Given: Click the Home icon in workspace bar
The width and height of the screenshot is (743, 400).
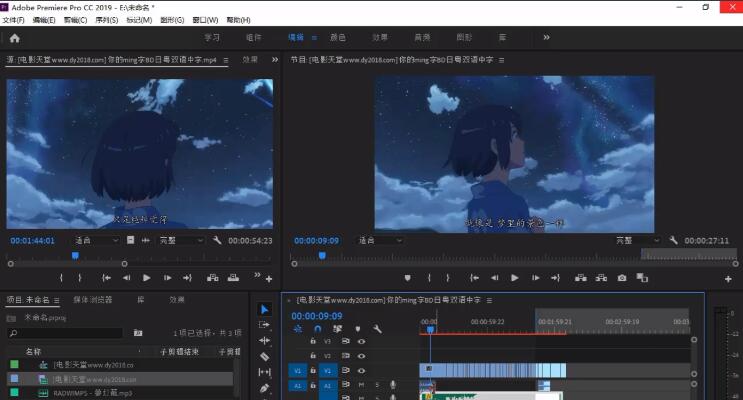Looking at the screenshot, I should (14, 38).
